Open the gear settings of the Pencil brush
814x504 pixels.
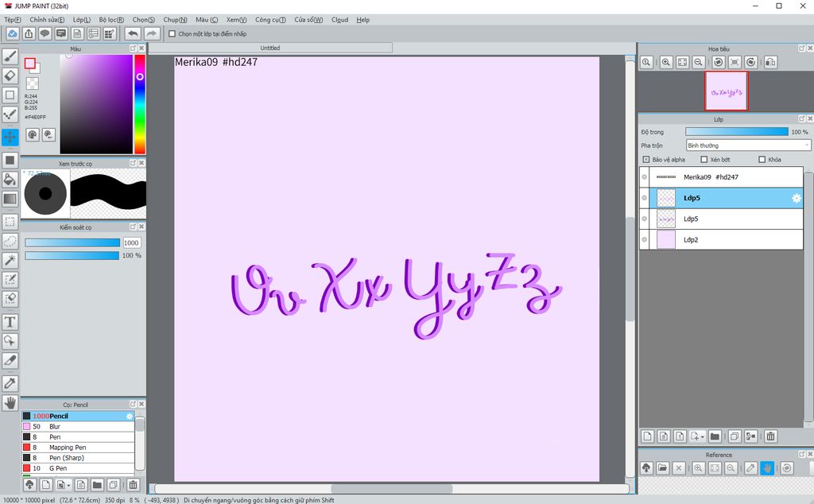click(130, 417)
